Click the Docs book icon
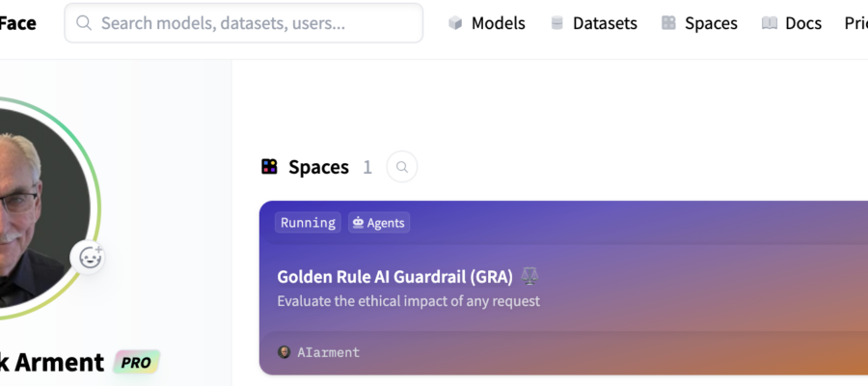 click(x=770, y=23)
